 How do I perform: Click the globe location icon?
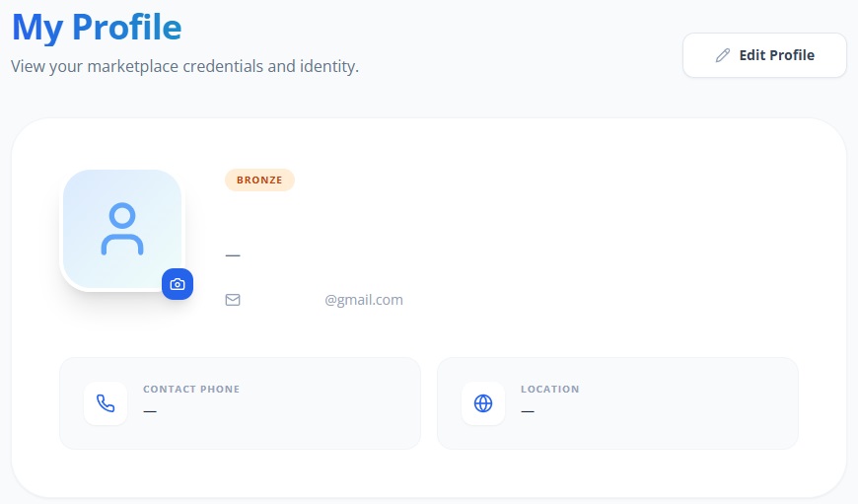coord(483,403)
